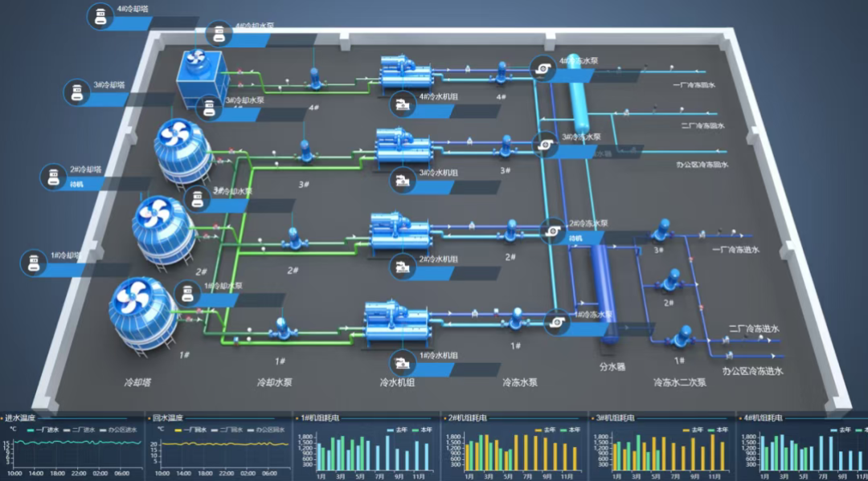Click the 分水器 water distributor tank
Screen dimensions: 868x481
point(604,293)
